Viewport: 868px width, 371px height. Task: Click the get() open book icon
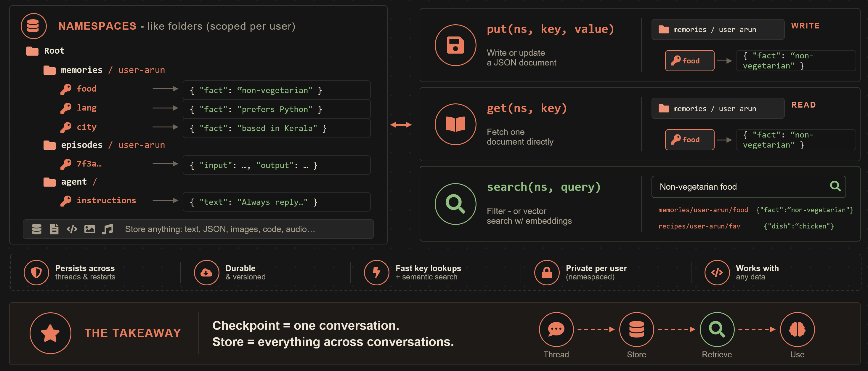[x=455, y=124]
